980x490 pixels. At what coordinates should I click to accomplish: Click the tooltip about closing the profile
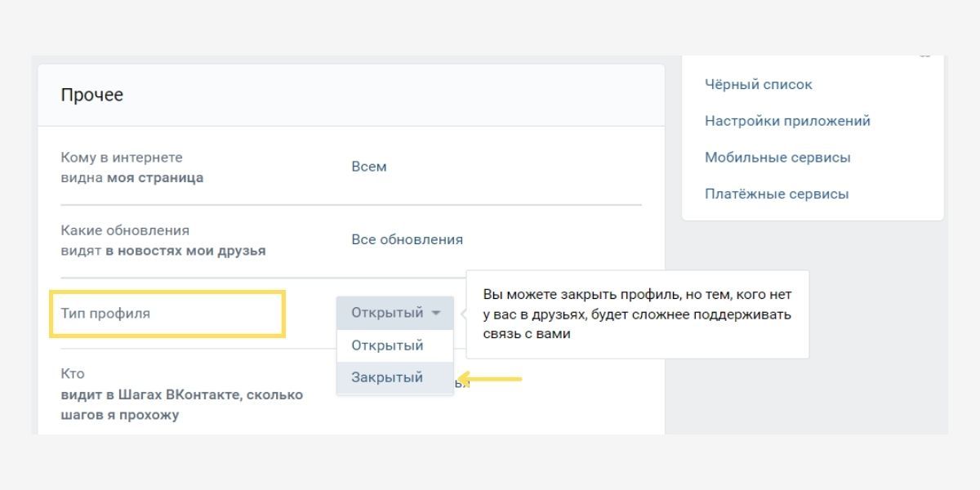tap(637, 314)
